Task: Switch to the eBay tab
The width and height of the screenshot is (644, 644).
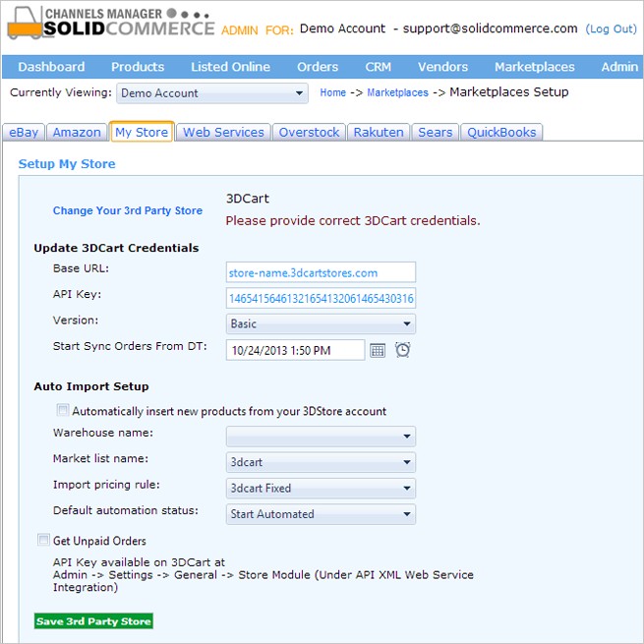Action: point(24,133)
